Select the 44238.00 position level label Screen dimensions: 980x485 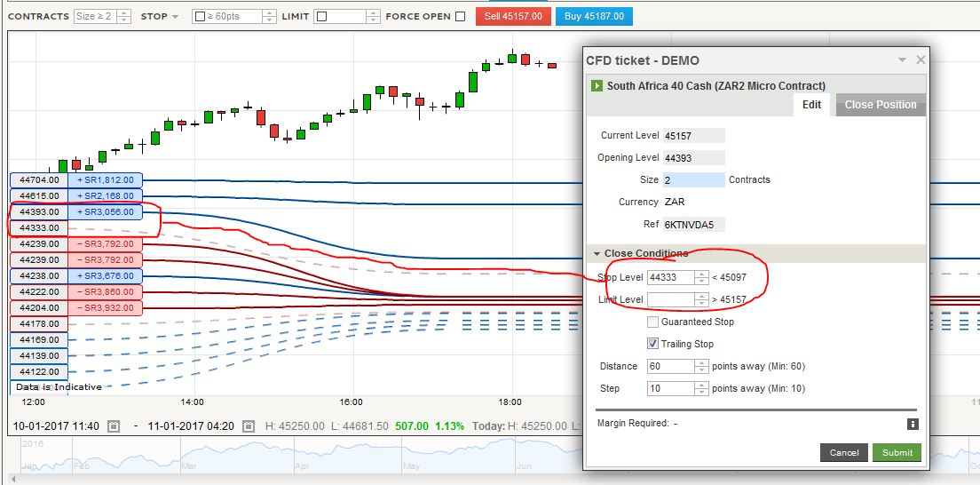(x=39, y=276)
